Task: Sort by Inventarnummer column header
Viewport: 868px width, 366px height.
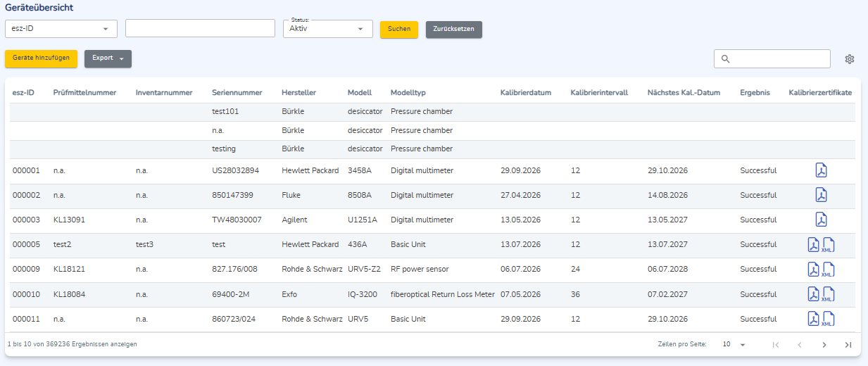Action: (164, 92)
